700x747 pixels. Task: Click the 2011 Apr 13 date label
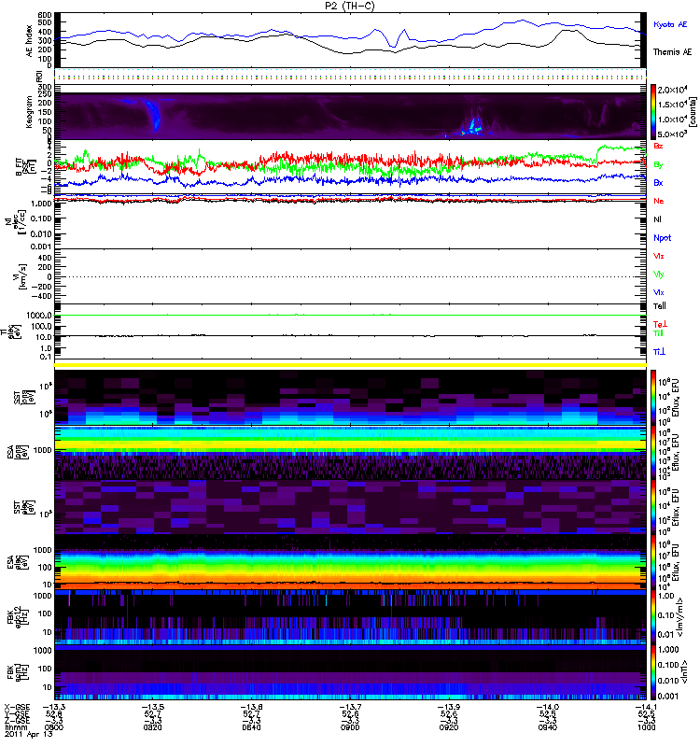(29, 734)
